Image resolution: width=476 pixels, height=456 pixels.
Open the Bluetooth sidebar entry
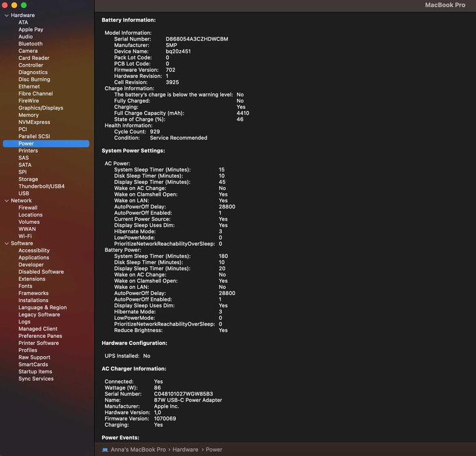tap(30, 44)
